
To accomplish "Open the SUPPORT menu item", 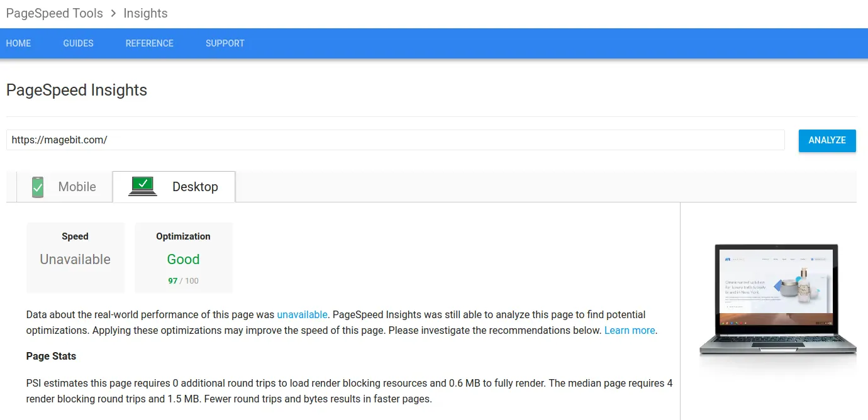I will pyautogui.click(x=225, y=43).
